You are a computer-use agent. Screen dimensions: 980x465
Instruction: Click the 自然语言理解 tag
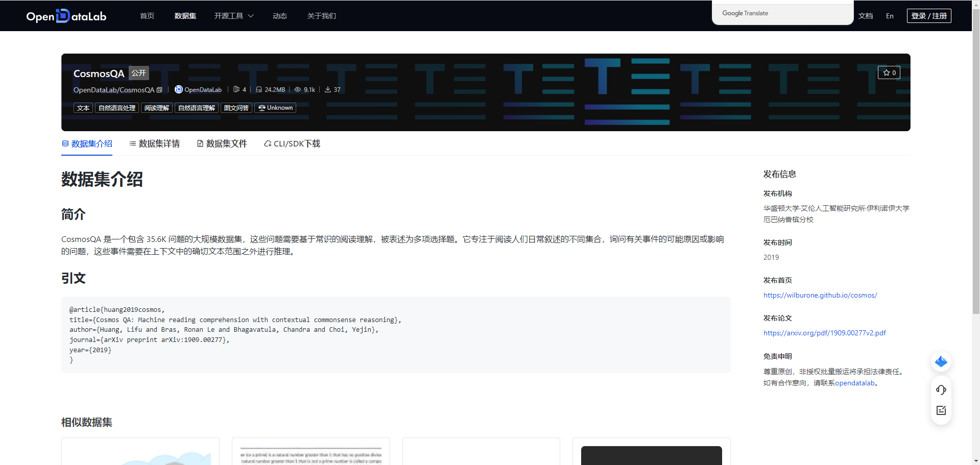[x=197, y=108]
